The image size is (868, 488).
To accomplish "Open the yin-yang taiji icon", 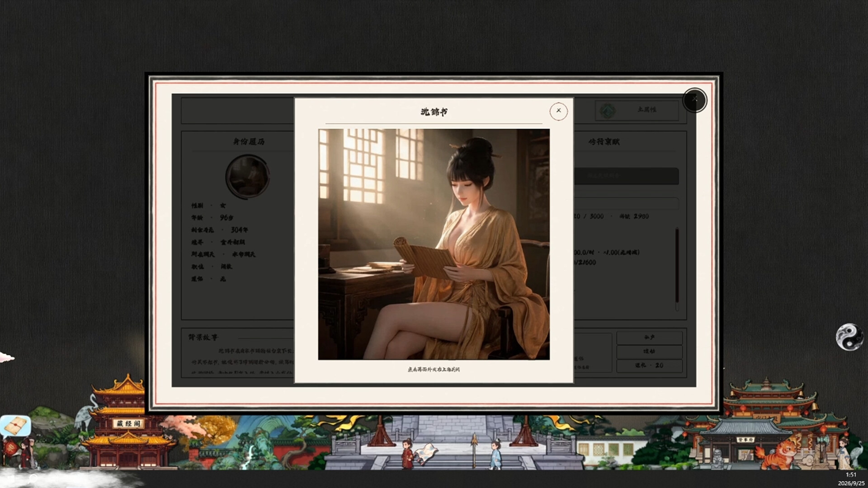I will 849,337.
